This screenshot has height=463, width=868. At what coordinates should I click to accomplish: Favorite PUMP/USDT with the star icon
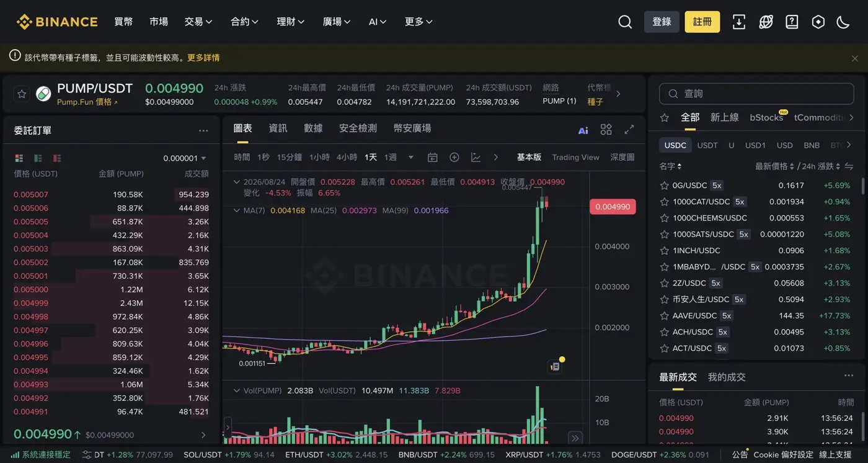[22, 94]
